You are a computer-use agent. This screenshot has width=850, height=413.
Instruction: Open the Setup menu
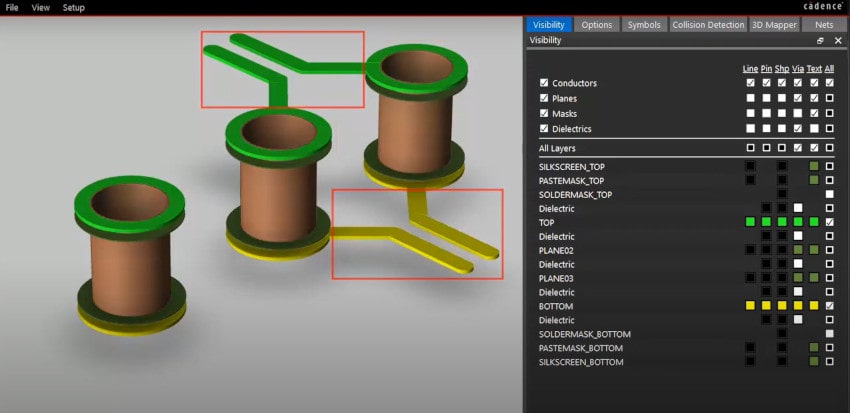point(74,7)
